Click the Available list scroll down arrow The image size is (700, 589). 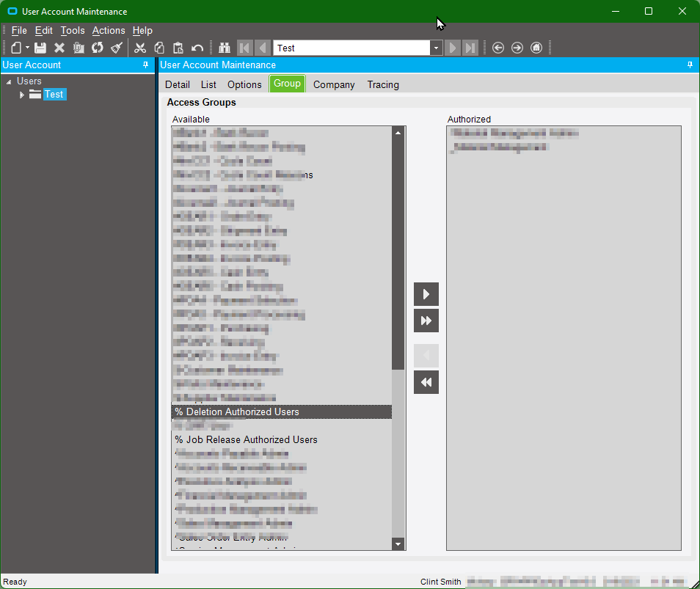(398, 544)
